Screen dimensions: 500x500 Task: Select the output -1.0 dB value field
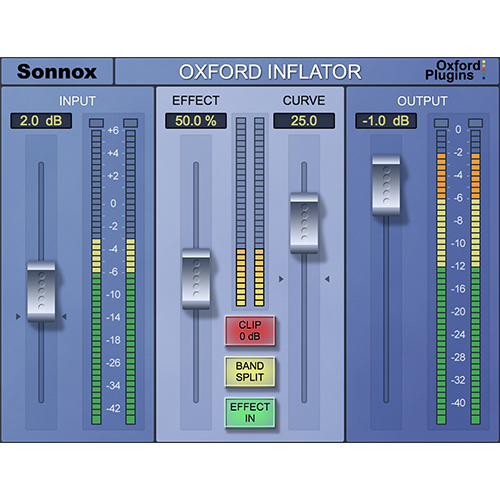[x=386, y=121]
